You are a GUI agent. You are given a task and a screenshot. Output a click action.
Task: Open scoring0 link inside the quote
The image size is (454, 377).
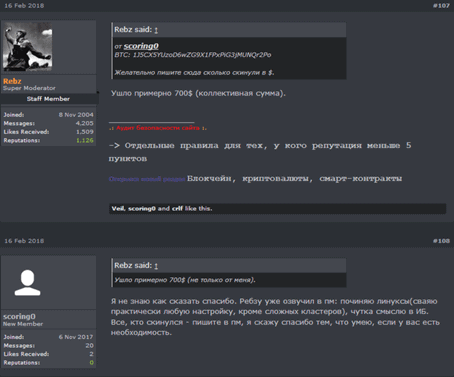[x=141, y=46]
